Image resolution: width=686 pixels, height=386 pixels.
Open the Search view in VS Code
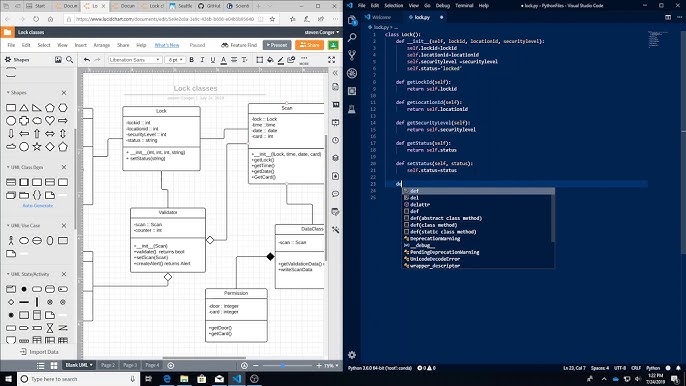click(x=352, y=38)
